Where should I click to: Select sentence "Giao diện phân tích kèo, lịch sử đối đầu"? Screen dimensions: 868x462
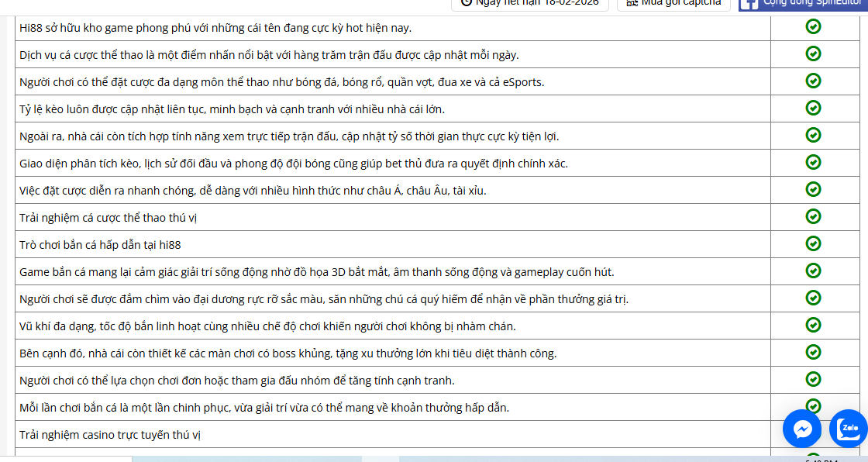click(294, 164)
